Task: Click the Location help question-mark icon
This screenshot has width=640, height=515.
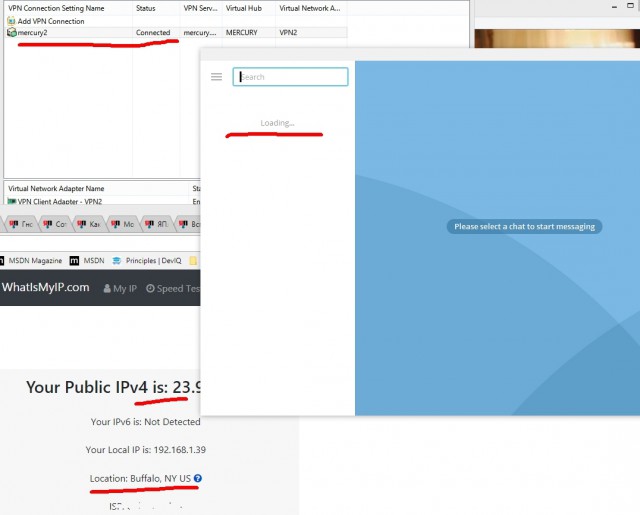Action: pyautogui.click(x=198, y=479)
